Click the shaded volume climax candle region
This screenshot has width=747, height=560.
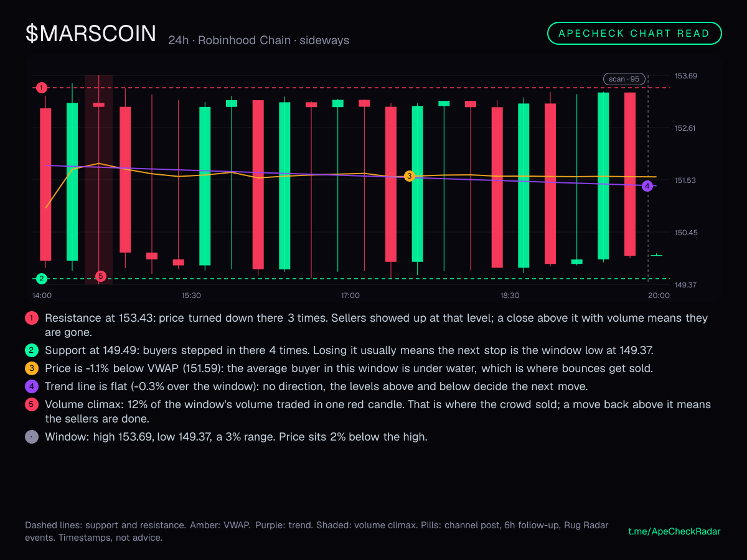pyautogui.click(x=98, y=179)
